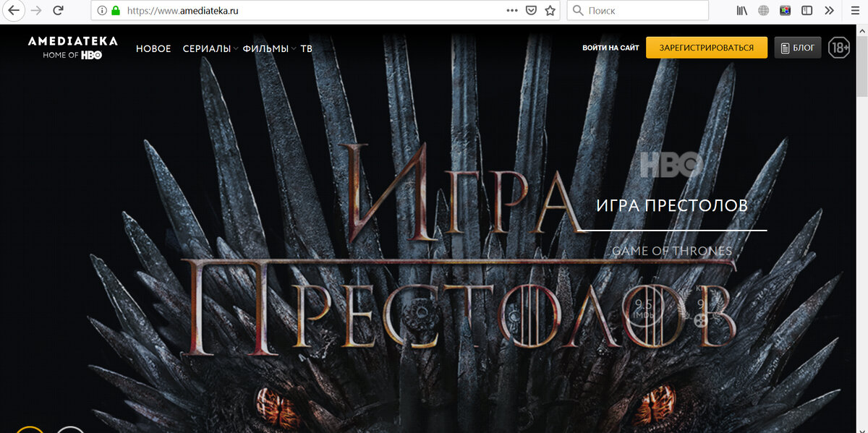Image resolution: width=868 pixels, height=433 pixels.
Task: Bookmark this page with star icon
Action: pos(550,11)
